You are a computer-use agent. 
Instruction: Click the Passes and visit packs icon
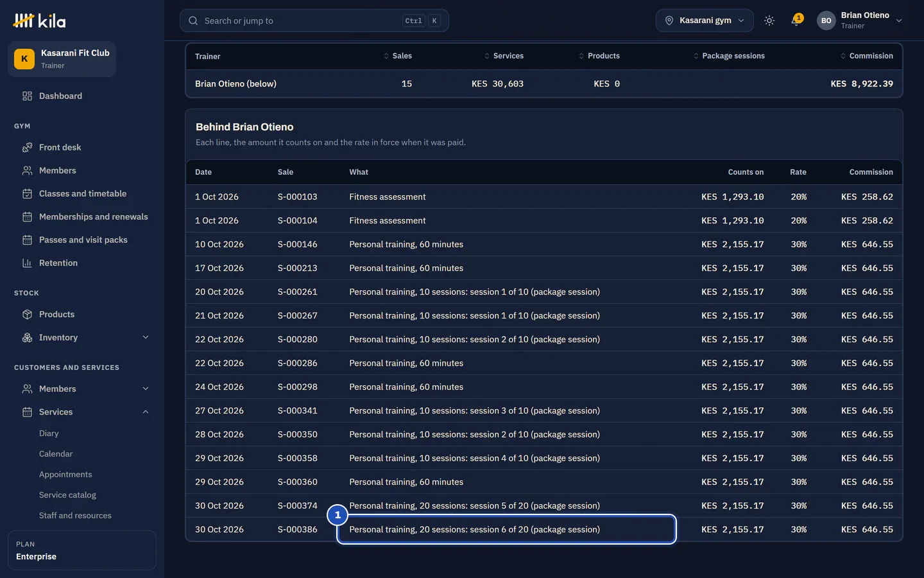[x=27, y=240]
